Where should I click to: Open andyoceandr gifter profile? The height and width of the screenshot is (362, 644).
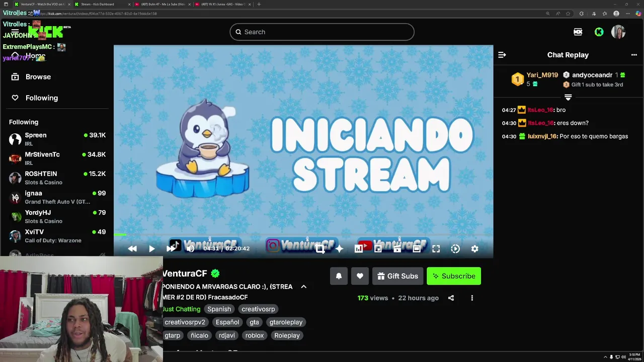(592, 75)
